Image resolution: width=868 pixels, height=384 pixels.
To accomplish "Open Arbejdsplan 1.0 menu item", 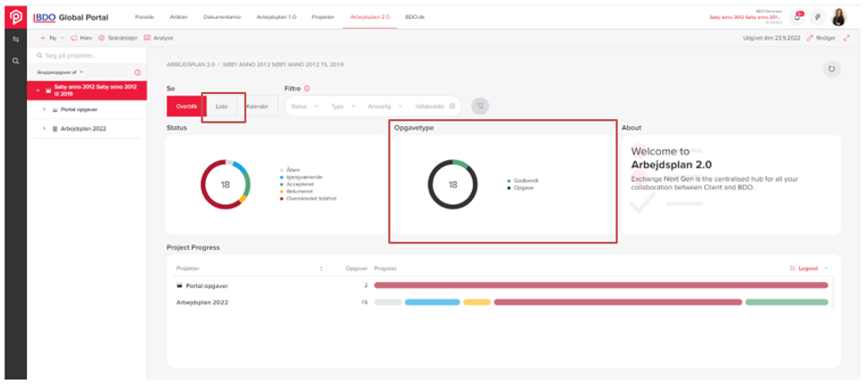I will (x=276, y=17).
